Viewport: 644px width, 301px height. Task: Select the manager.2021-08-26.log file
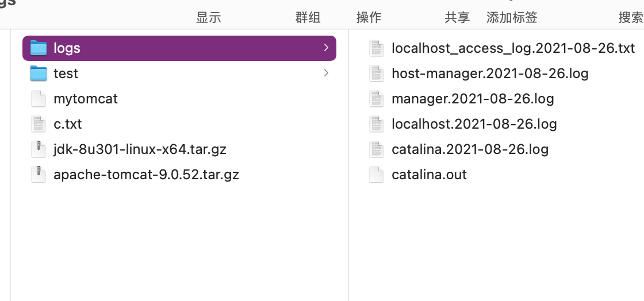point(473,99)
